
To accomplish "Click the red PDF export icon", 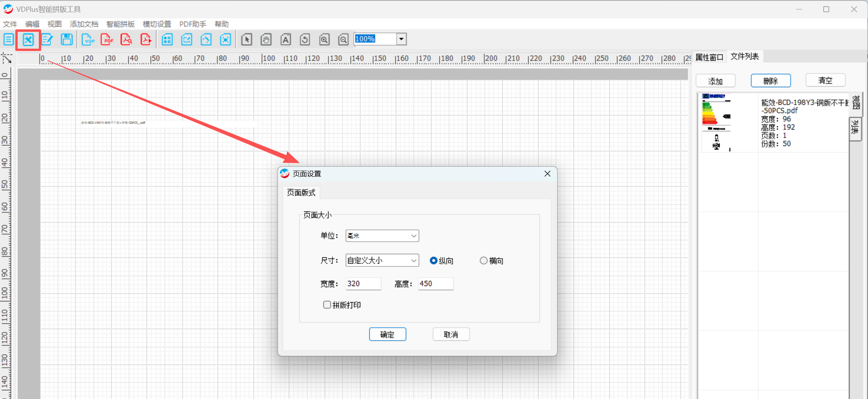I will pyautogui.click(x=107, y=40).
